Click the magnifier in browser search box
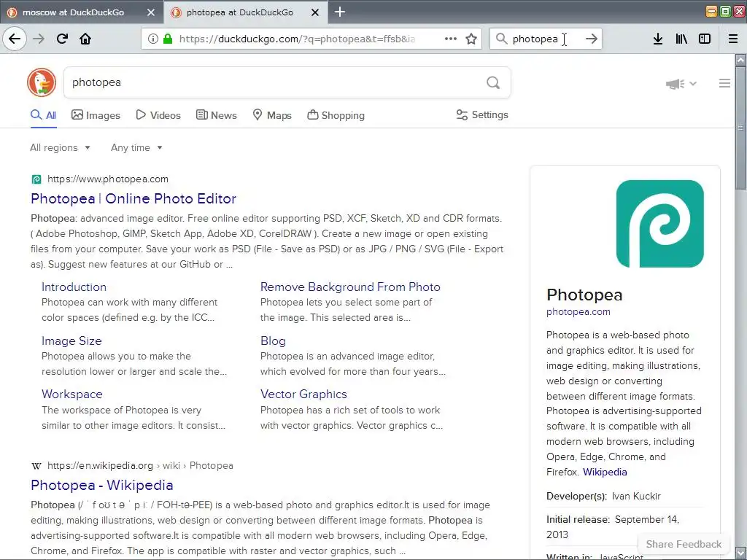The image size is (747, 560). click(502, 39)
